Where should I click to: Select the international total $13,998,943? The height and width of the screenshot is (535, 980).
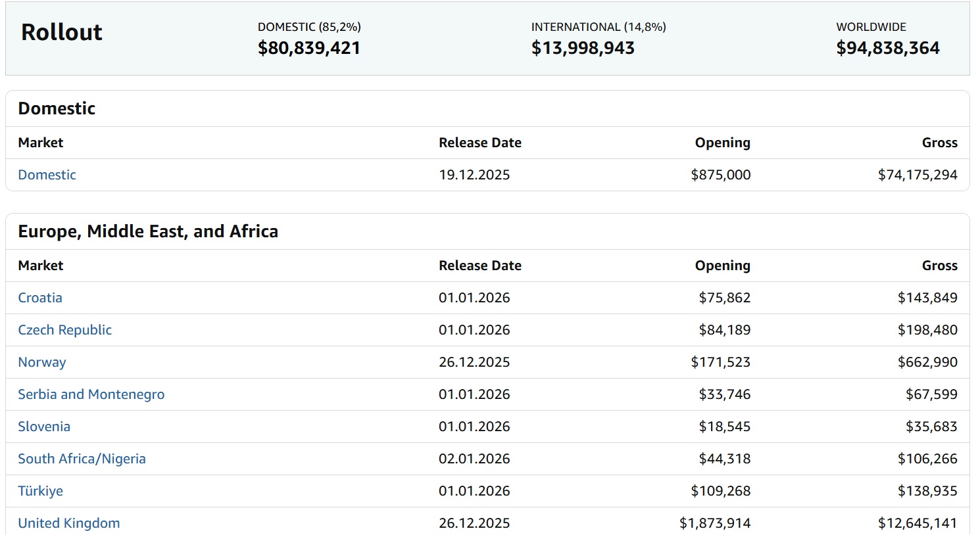click(x=583, y=48)
